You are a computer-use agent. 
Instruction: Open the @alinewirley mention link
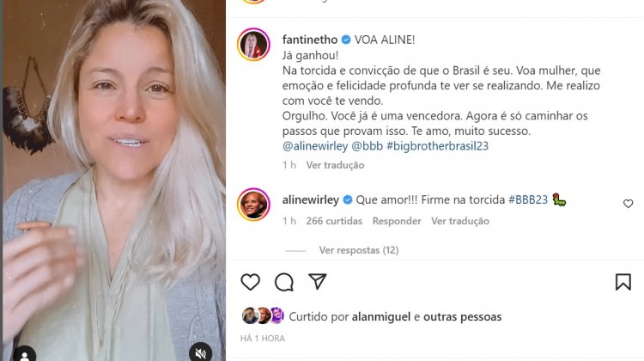coord(315,146)
